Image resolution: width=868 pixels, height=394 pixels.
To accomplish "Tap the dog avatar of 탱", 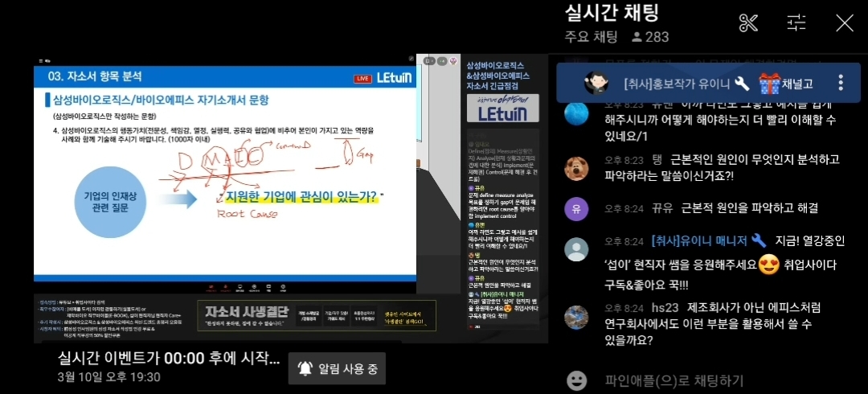I will point(576,168).
